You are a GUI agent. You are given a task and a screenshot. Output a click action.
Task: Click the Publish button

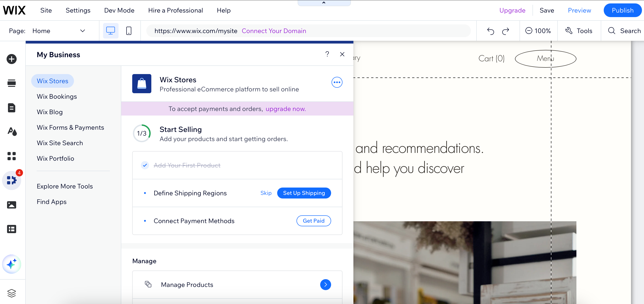click(623, 10)
